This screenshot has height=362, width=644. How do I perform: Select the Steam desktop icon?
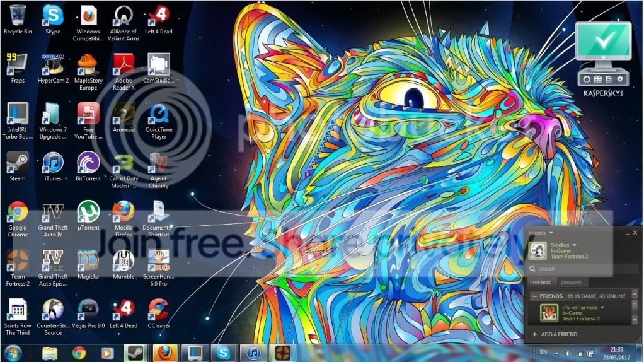(18, 166)
